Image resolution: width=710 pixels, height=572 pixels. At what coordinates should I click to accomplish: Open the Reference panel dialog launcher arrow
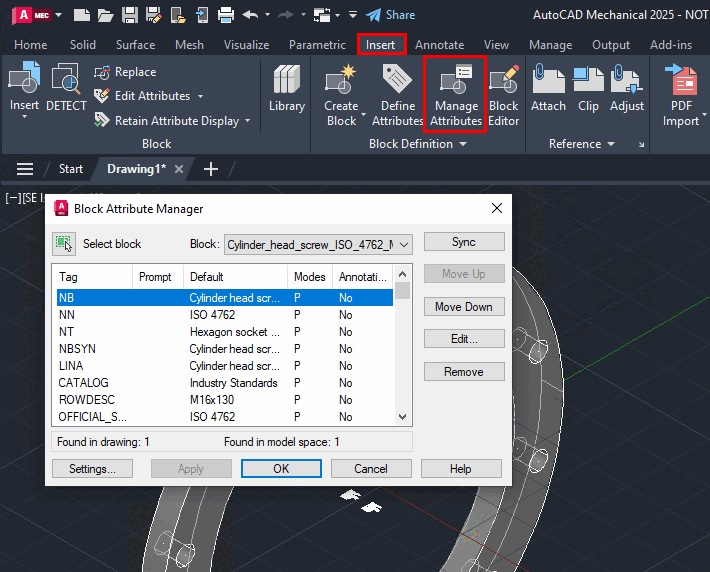coord(641,144)
